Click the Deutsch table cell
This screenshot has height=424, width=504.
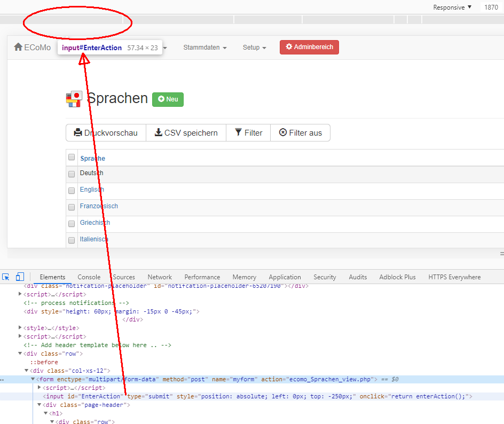click(92, 173)
